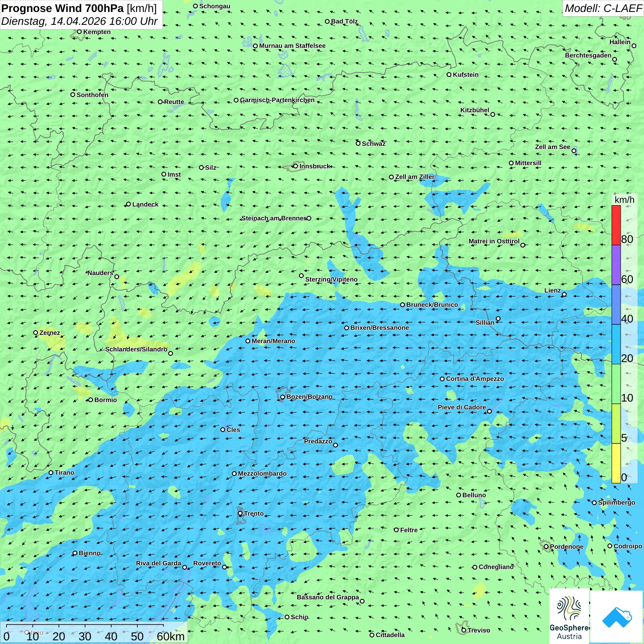The width and height of the screenshot is (644, 644).
Task: Click the 'Belluno' label
Action: 474,495
